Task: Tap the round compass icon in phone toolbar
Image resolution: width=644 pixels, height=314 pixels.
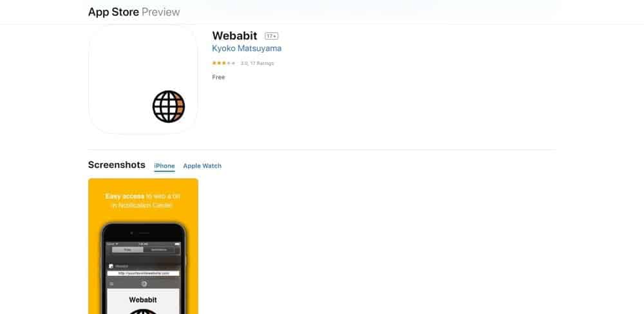Action: 144,284
